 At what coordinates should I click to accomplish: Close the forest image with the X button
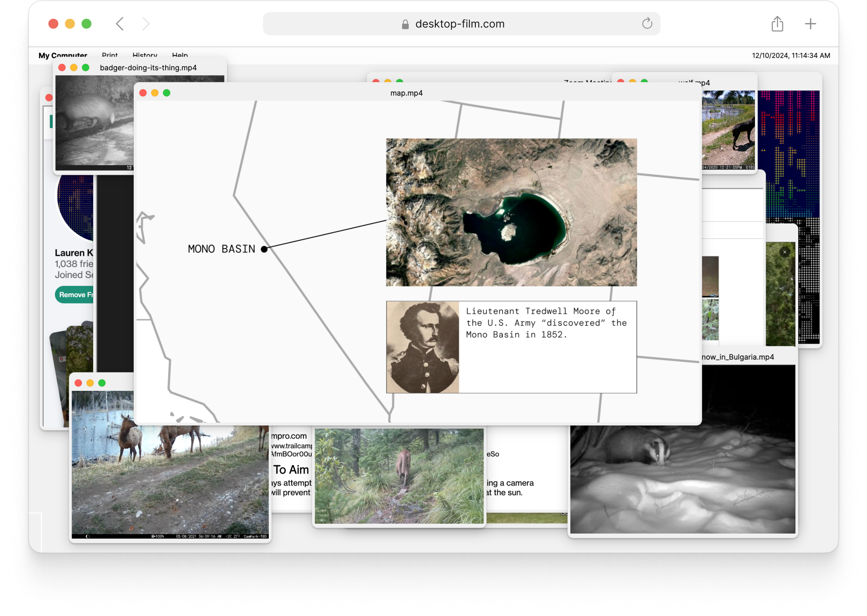(785, 252)
